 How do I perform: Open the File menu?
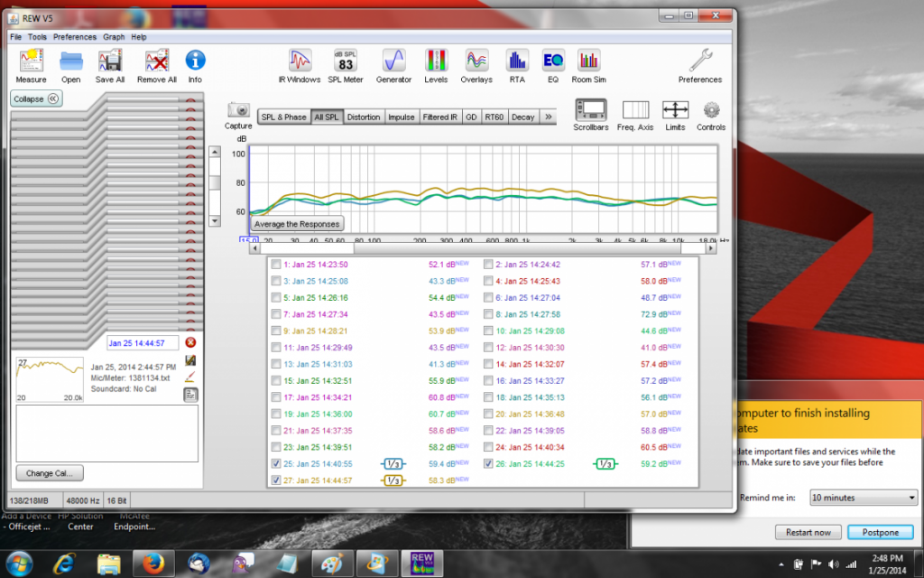click(16, 36)
